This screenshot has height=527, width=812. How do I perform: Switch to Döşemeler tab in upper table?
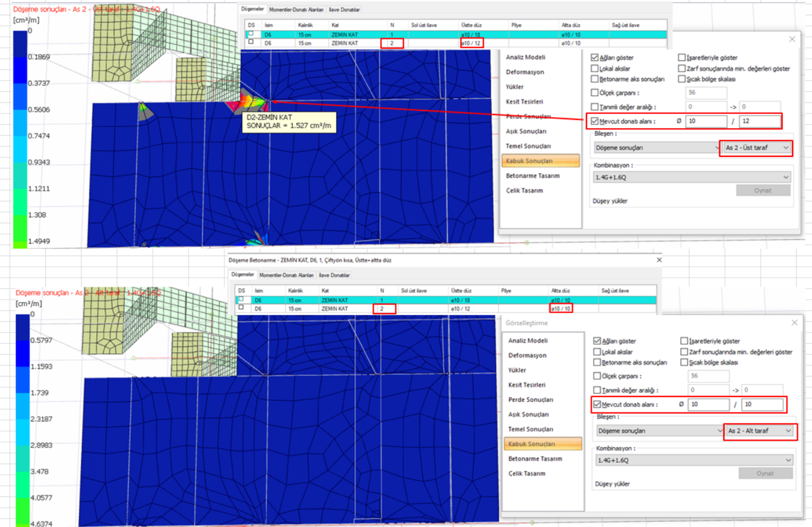[252, 9]
